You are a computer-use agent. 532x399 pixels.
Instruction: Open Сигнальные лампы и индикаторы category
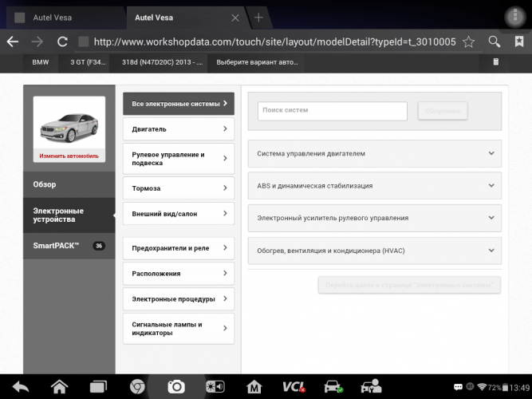[179, 329]
